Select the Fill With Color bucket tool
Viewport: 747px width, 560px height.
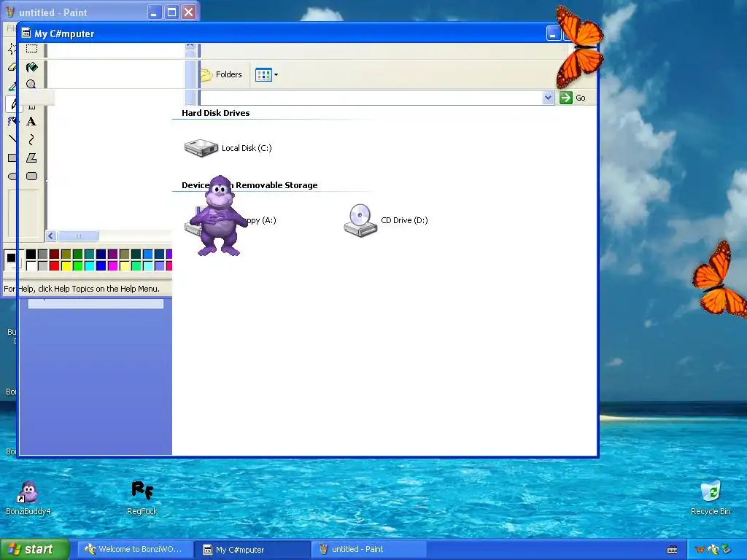tap(31, 66)
